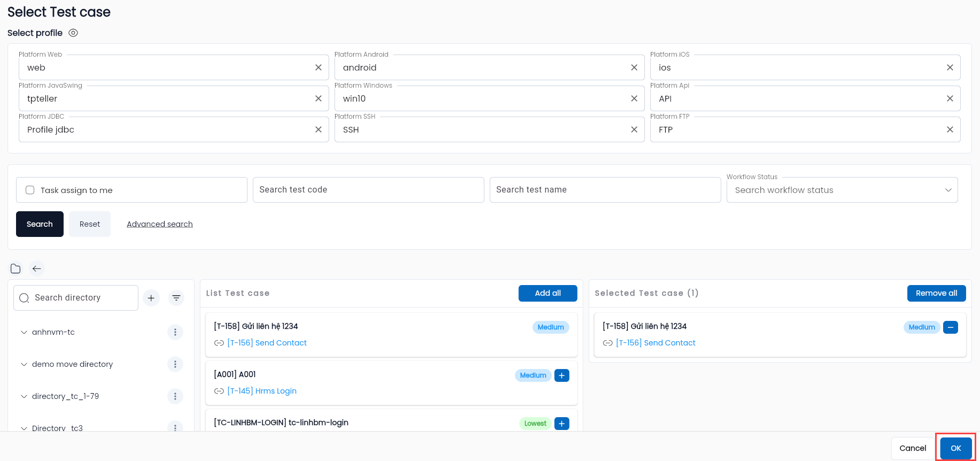Click the Search directory field
This screenshot has width=980, height=461.
pos(76,298)
